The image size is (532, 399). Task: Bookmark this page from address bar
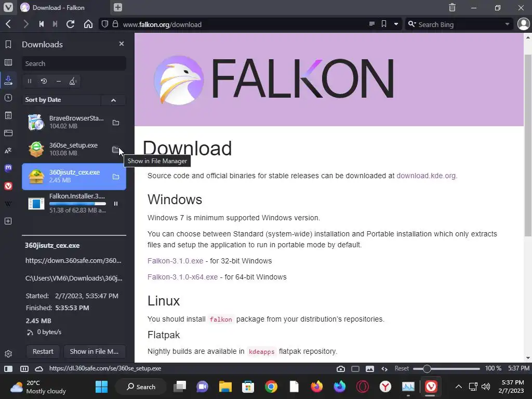384,24
